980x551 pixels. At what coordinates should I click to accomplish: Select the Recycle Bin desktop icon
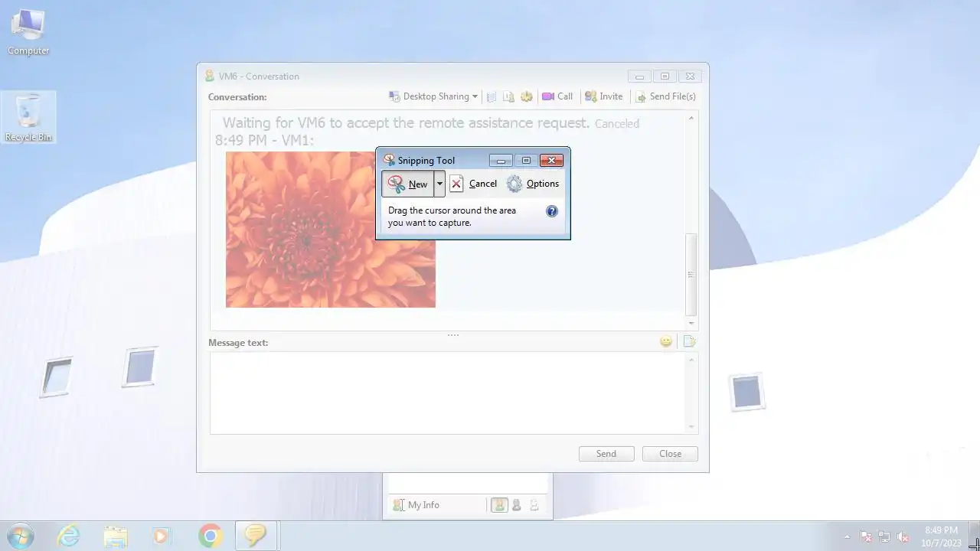[x=28, y=117]
